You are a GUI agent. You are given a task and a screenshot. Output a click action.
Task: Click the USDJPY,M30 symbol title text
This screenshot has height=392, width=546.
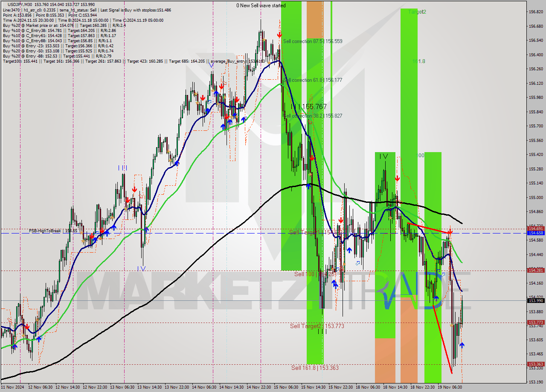pos(20,4)
